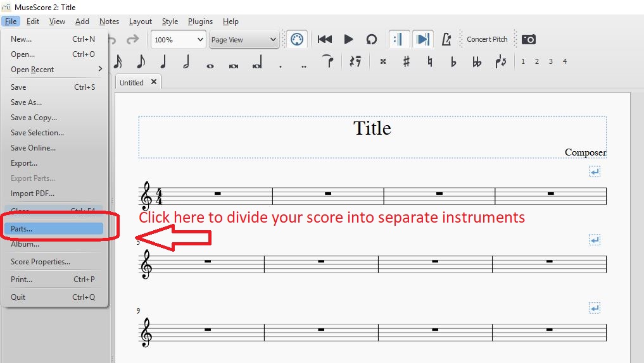Open the Page View mode dropdown
644x363 pixels.
pos(244,39)
